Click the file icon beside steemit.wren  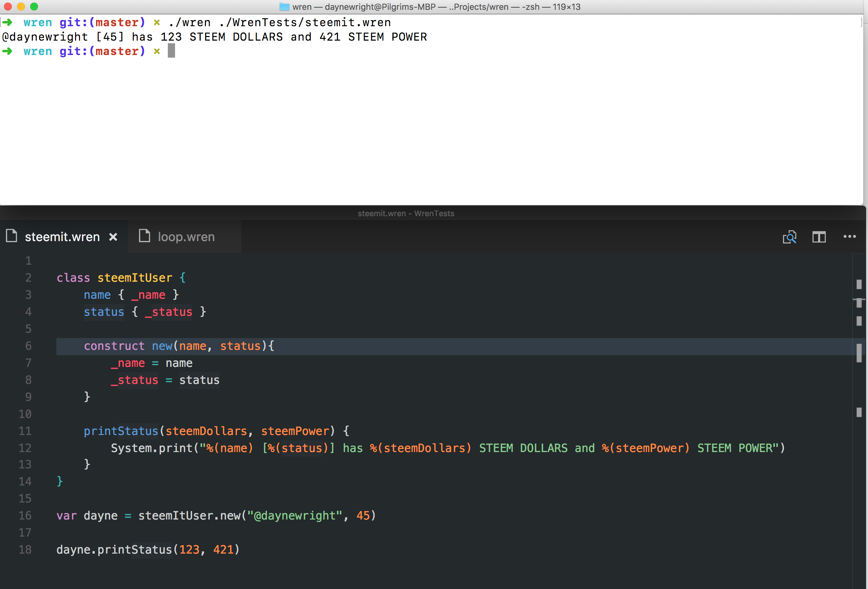point(11,236)
